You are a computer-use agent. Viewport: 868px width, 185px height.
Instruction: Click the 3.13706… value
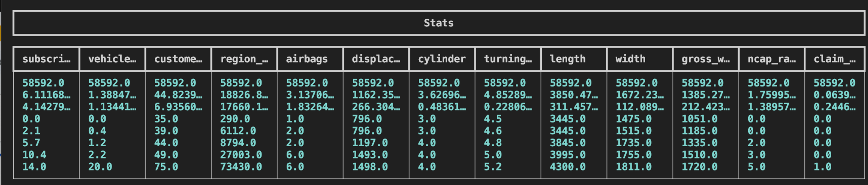click(310, 95)
